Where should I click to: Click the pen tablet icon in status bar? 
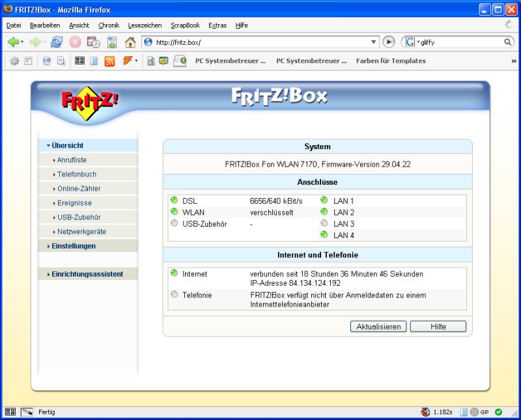[x=27, y=412]
